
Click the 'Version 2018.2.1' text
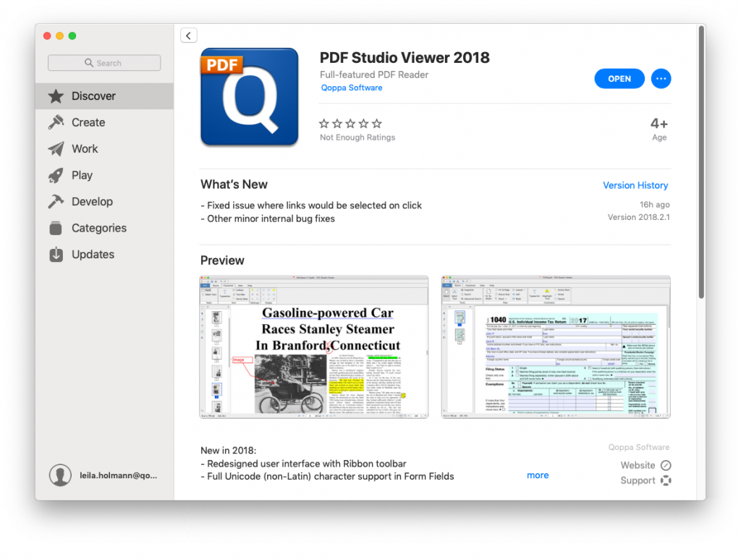638,217
